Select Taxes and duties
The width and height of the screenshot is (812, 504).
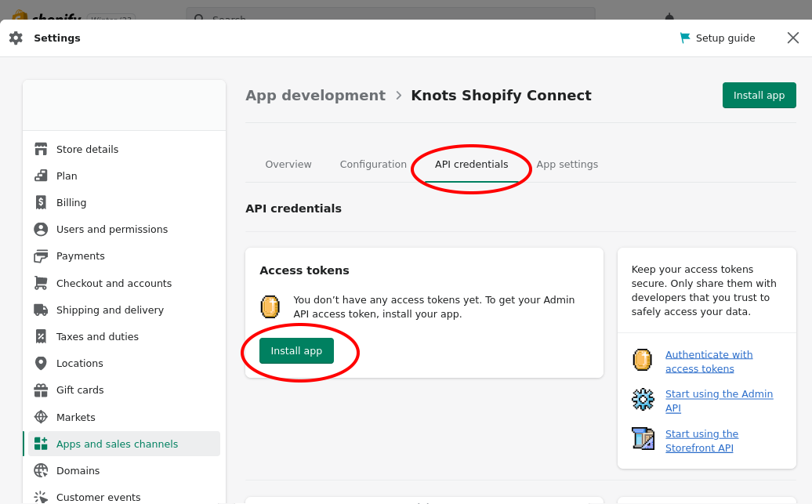click(x=125, y=337)
